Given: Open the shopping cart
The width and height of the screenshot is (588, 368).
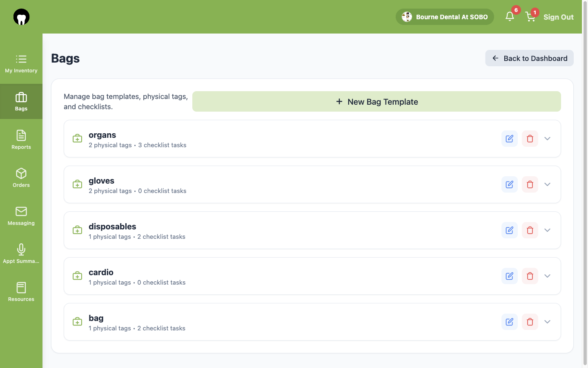Looking at the screenshot, I should pos(530,17).
